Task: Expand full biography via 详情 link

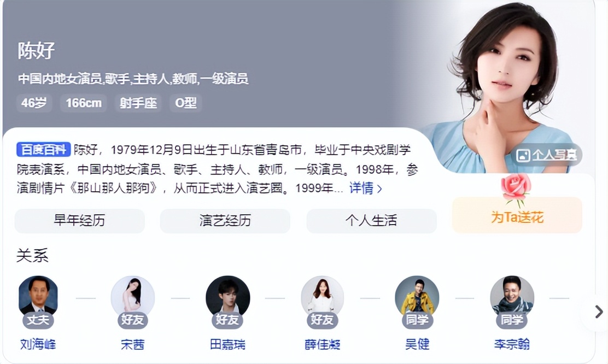Action: [365, 189]
